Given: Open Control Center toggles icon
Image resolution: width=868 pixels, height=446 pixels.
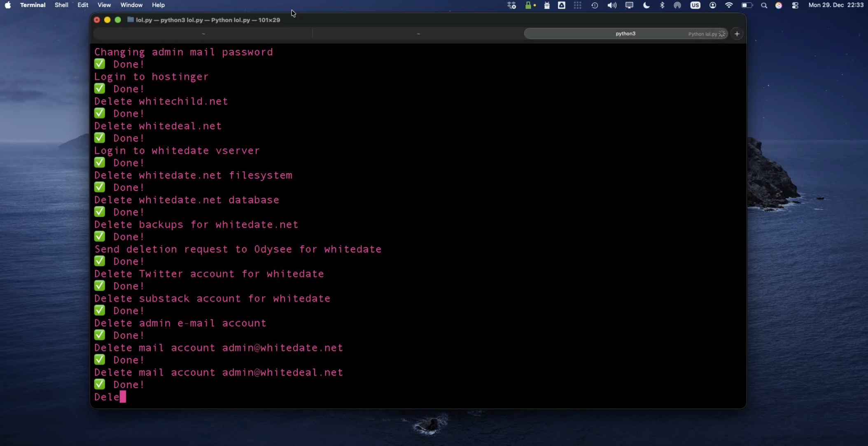Looking at the screenshot, I should tap(795, 5).
